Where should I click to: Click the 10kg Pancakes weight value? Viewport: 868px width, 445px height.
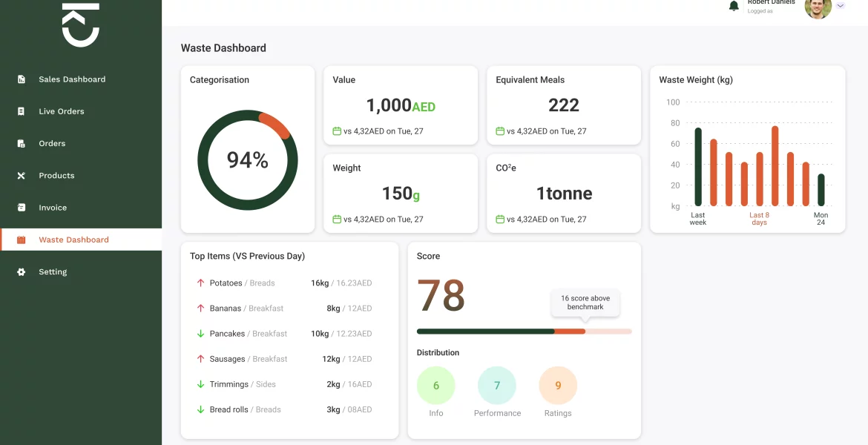coord(320,334)
